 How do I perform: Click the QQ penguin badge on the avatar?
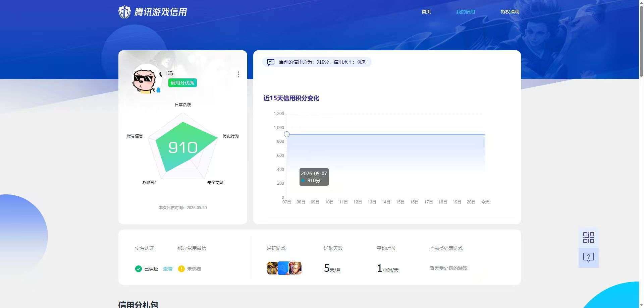[158, 90]
